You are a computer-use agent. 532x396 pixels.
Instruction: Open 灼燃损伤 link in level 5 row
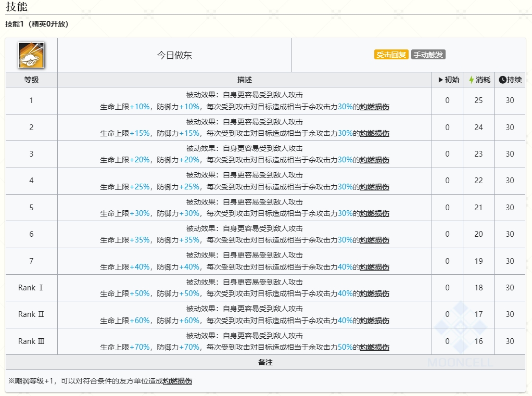point(374,214)
